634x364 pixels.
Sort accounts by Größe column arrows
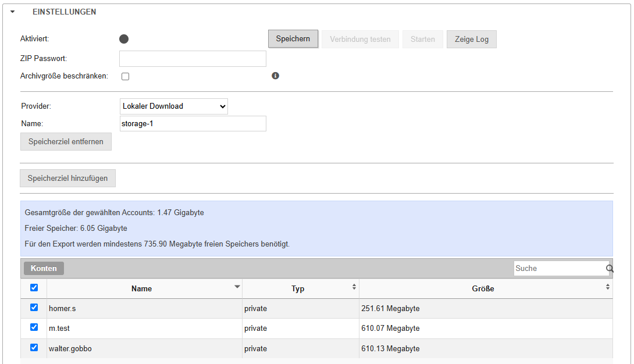pyautogui.click(x=608, y=287)
